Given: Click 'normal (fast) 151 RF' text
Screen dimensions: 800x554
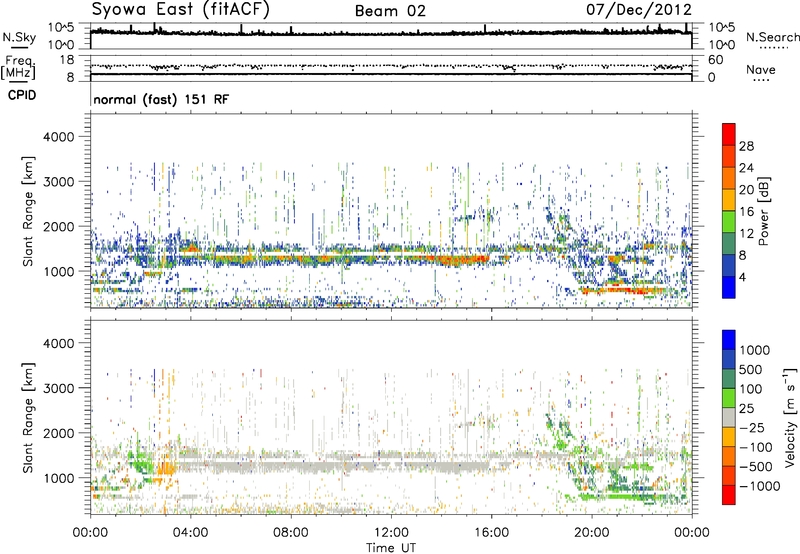Looking at the screenshot, I should pos(161,99).
